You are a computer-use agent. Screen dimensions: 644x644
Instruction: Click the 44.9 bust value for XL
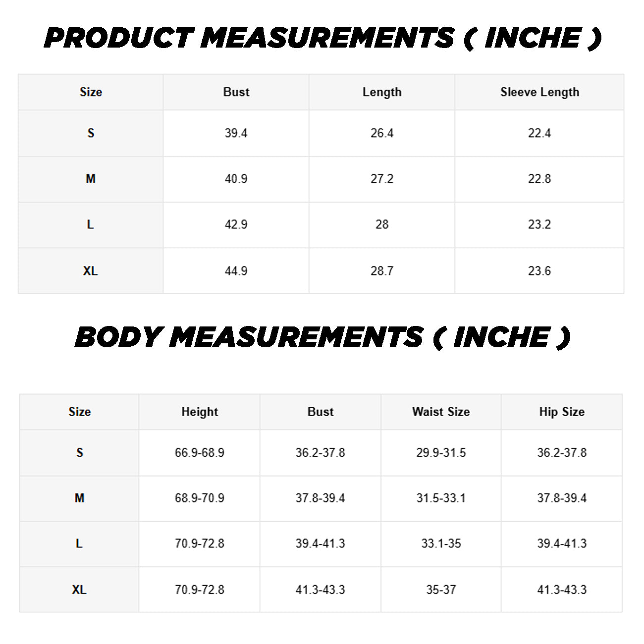click(236, 271)
